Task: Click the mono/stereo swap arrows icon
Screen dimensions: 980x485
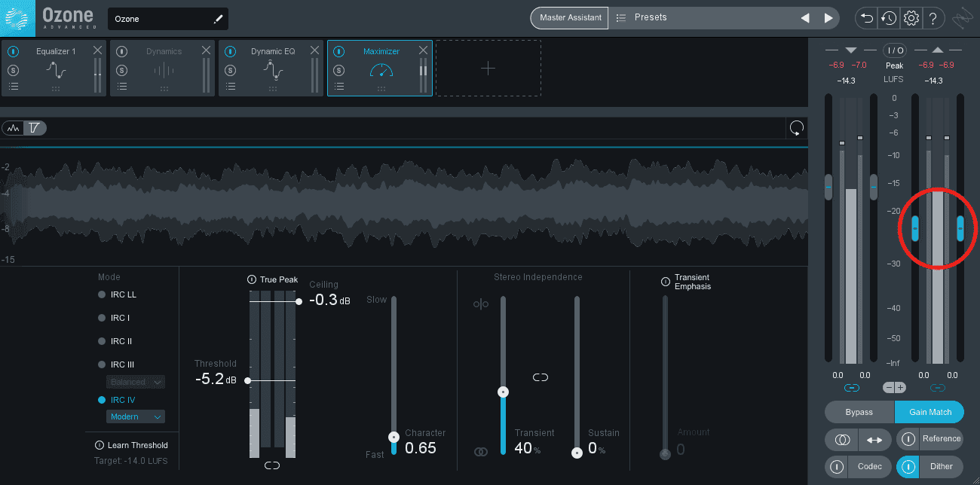Action: point(874,440)
